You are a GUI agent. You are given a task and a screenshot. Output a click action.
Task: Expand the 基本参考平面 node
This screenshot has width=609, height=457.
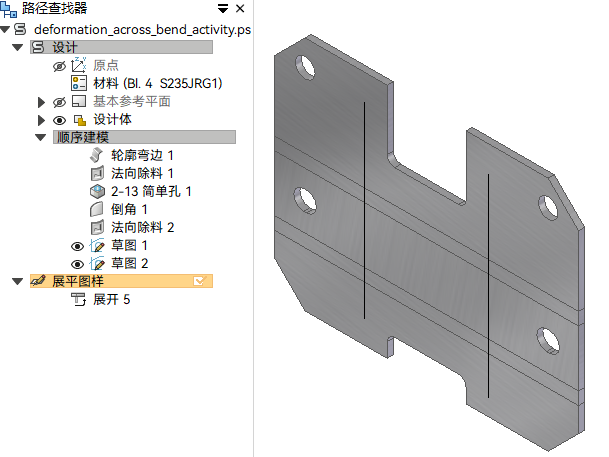pyautogui.click(x=41, y=103)
